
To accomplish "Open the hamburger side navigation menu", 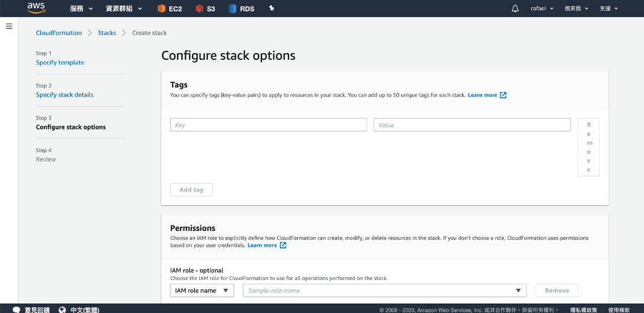I will coord(9,26).
